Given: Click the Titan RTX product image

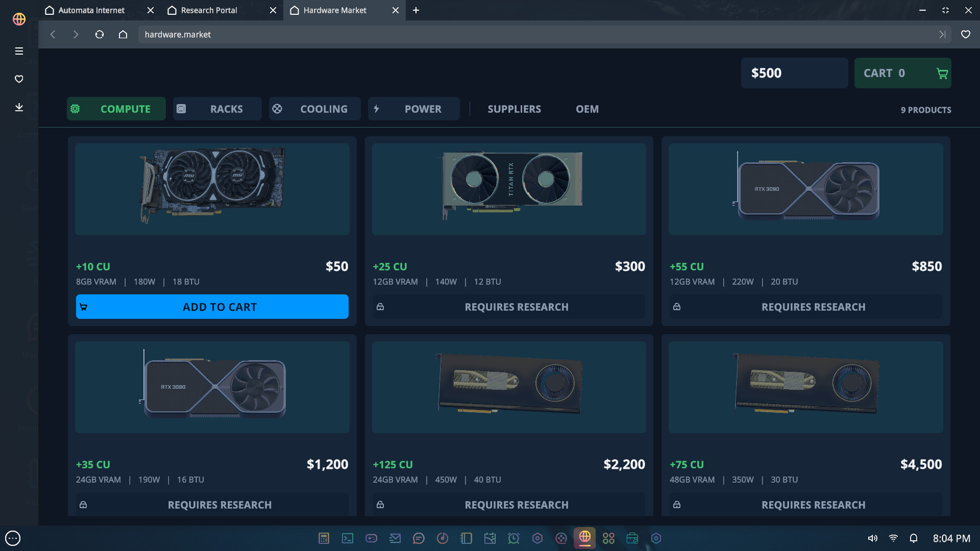Looking at the screenshot, I should tap(509, 189).
